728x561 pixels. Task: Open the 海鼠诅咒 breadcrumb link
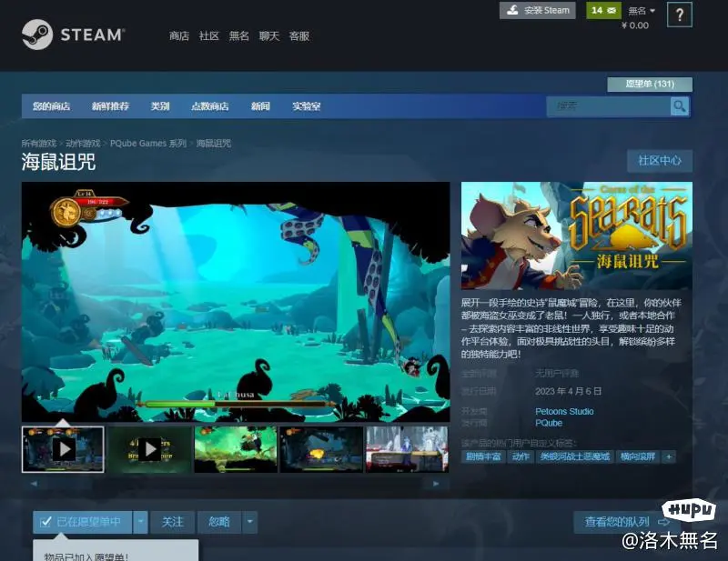coord(214,143)
